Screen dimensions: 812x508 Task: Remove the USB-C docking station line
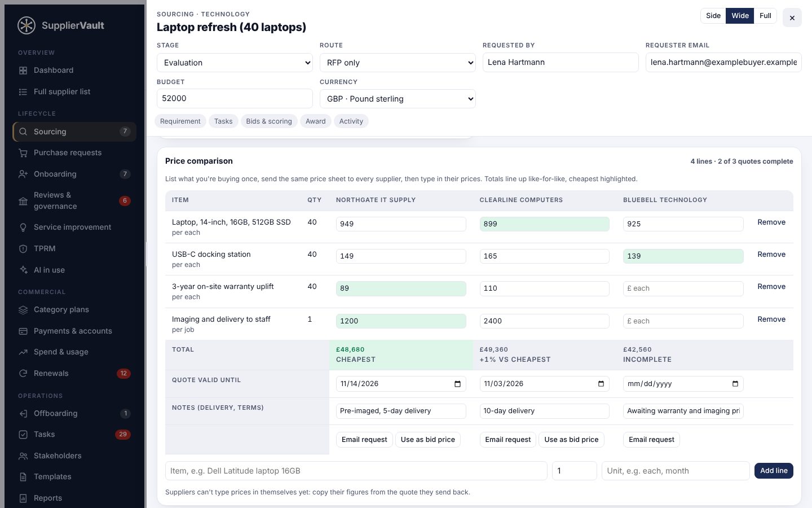[x=771, y=255]
